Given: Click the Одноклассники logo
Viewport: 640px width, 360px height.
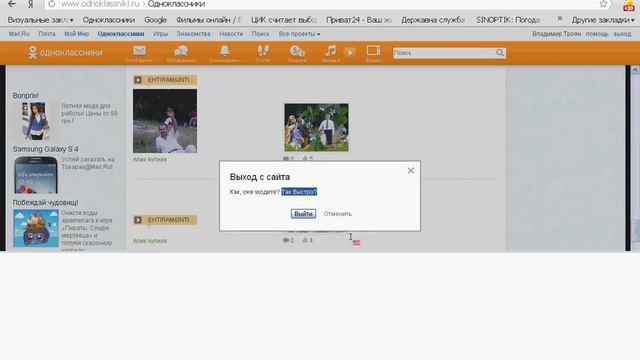Looking at the screenshot, I should tap(65, 53).
